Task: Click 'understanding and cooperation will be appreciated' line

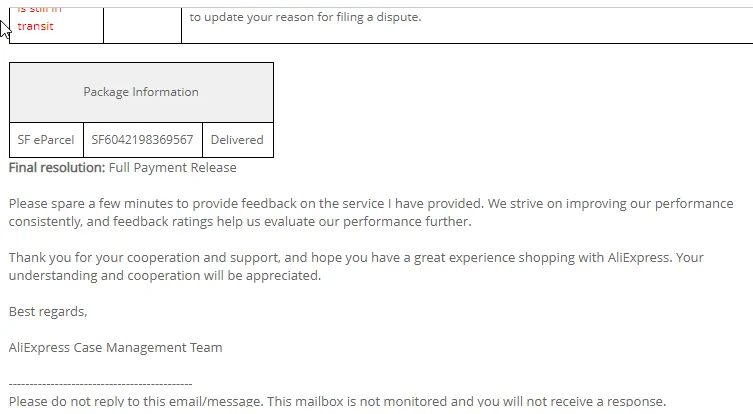Action: [165, 275]
